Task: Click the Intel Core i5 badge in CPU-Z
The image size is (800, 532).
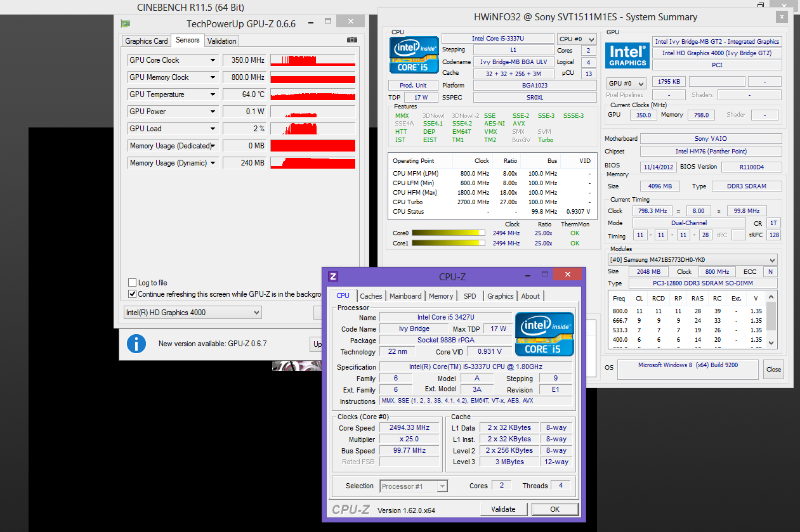Action: (544, 334)
